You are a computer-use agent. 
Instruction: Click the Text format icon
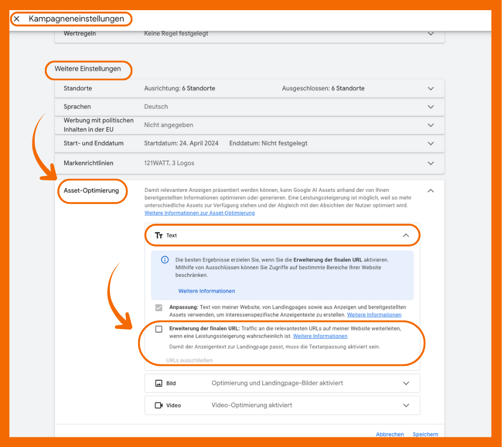(159, 235)
